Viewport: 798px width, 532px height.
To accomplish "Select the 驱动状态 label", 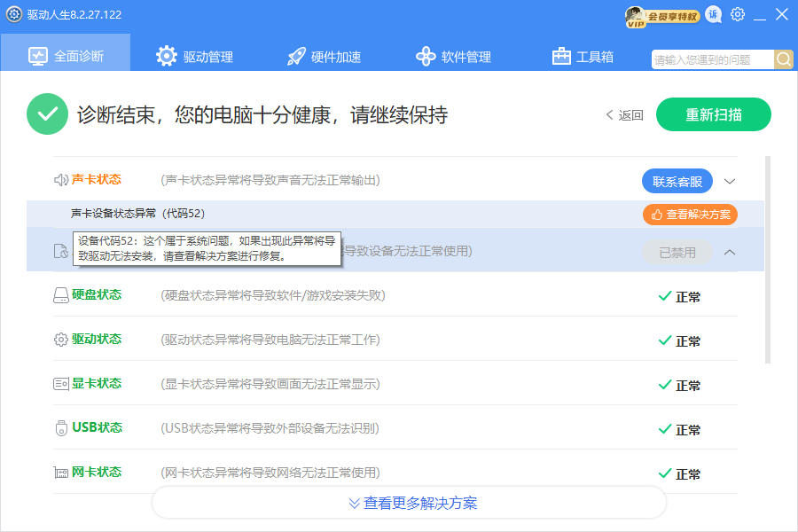I will coord(96,339).
